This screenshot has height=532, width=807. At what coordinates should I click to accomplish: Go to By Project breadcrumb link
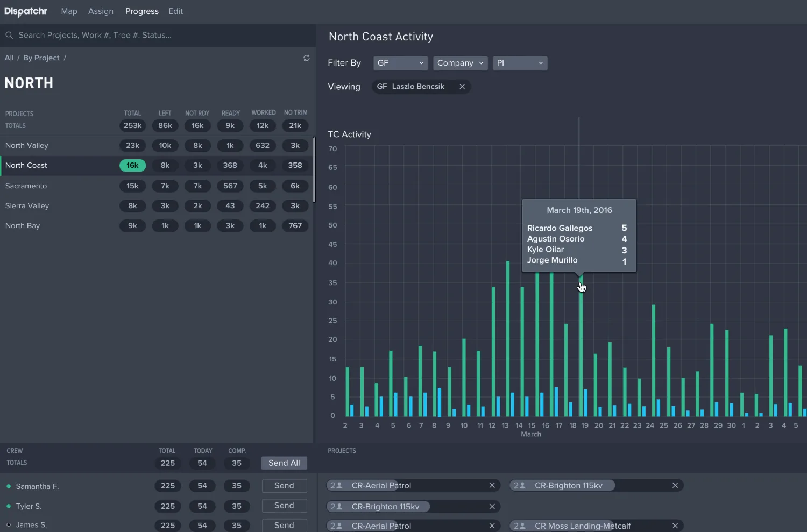pyautogui.click(x=41, y=58)
